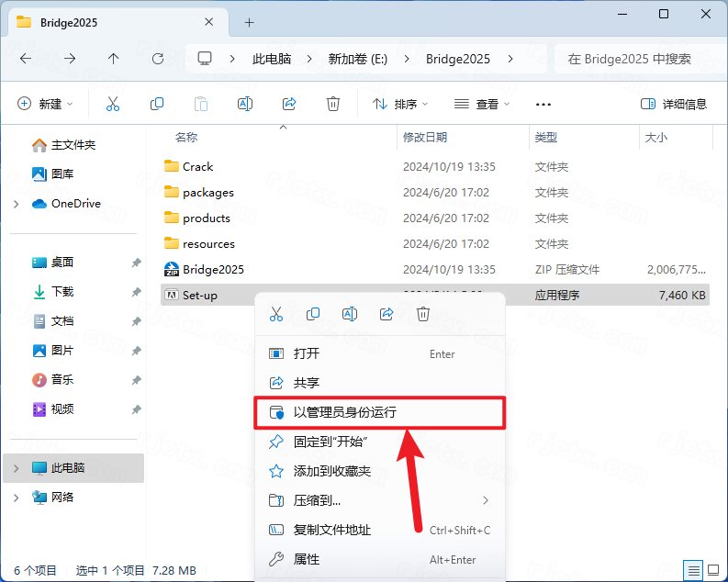Open the 下载 folder in sidebar

tap(62, 292)
